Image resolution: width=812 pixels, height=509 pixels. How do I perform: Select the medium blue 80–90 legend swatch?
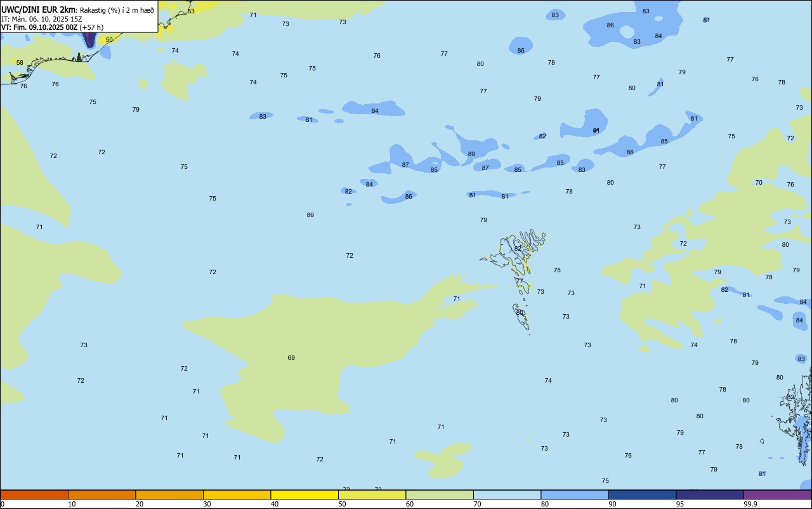[x=575, y=494]
